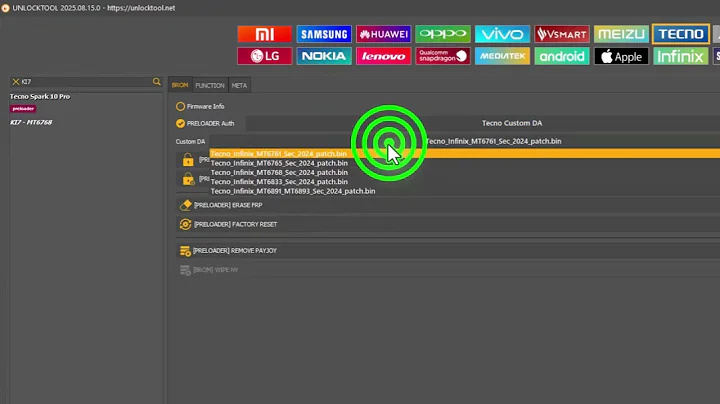Run [PRELOADER] REMOVE PAYJOY
Viewport: 720px width, 404px height.
click(x=448, y=251)
